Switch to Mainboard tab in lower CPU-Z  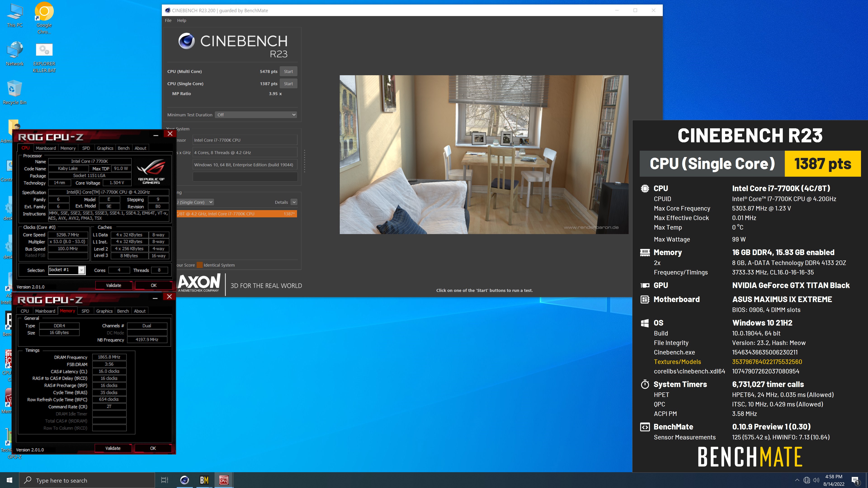pyautogui.click(x=45, y=311)
